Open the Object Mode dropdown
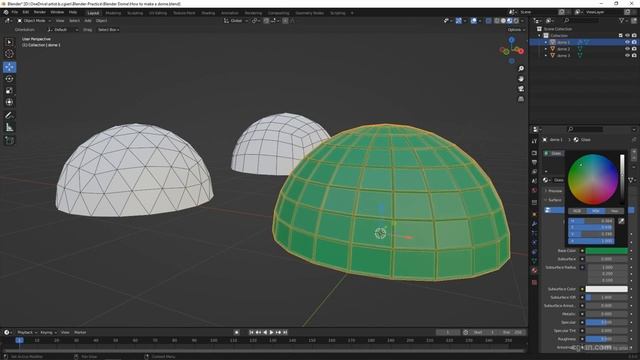Viewport: 640px width, 360px height. tap(33, 20)
